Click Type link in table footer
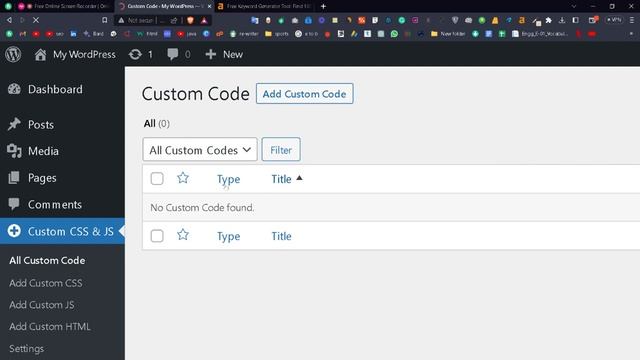This screenshot has width=640, height=360. (x=229, y=236)
